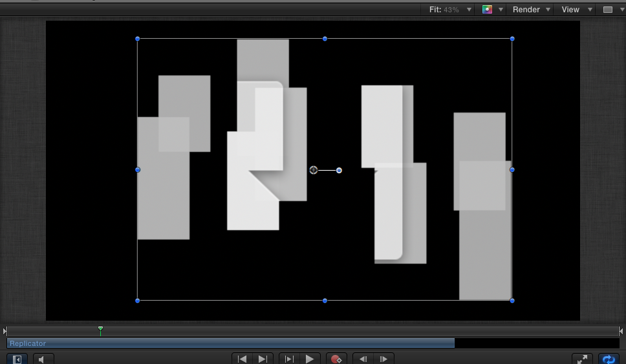Select the left-middle bounding box handle

pyautogui.click(x=138, y=169)
